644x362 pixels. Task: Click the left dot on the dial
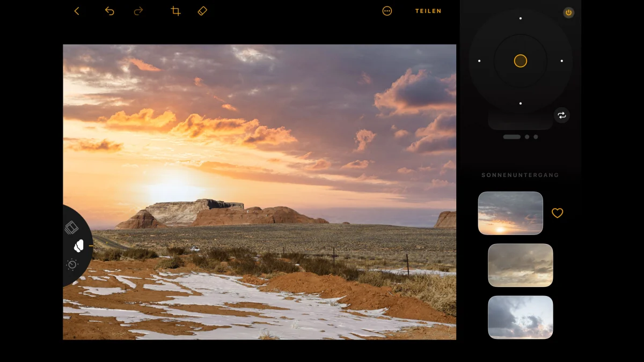(479, 61)
